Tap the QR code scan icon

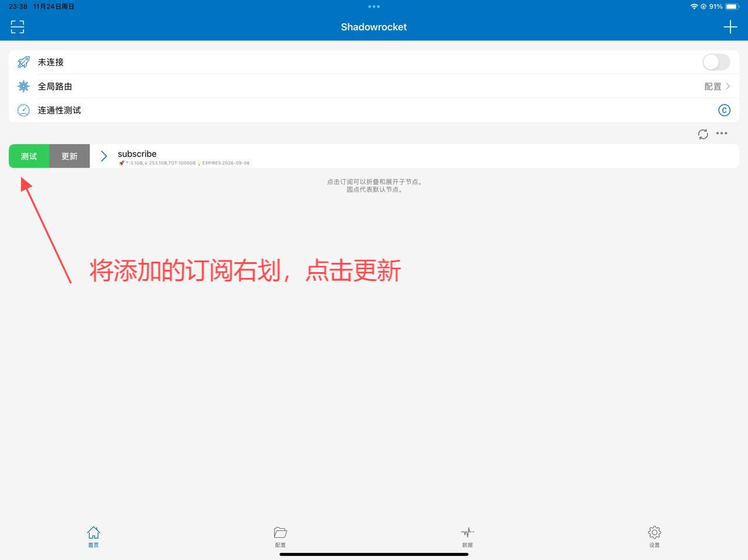tap(18, 27)
